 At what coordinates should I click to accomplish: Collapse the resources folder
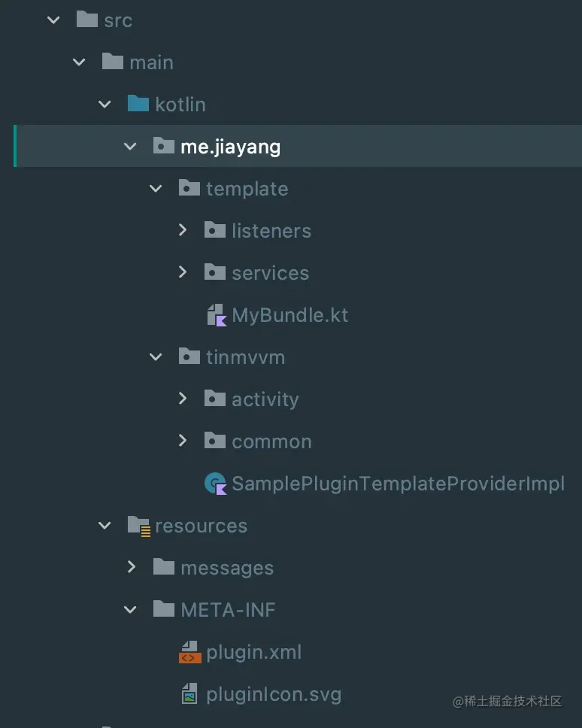tap(105, 525)
